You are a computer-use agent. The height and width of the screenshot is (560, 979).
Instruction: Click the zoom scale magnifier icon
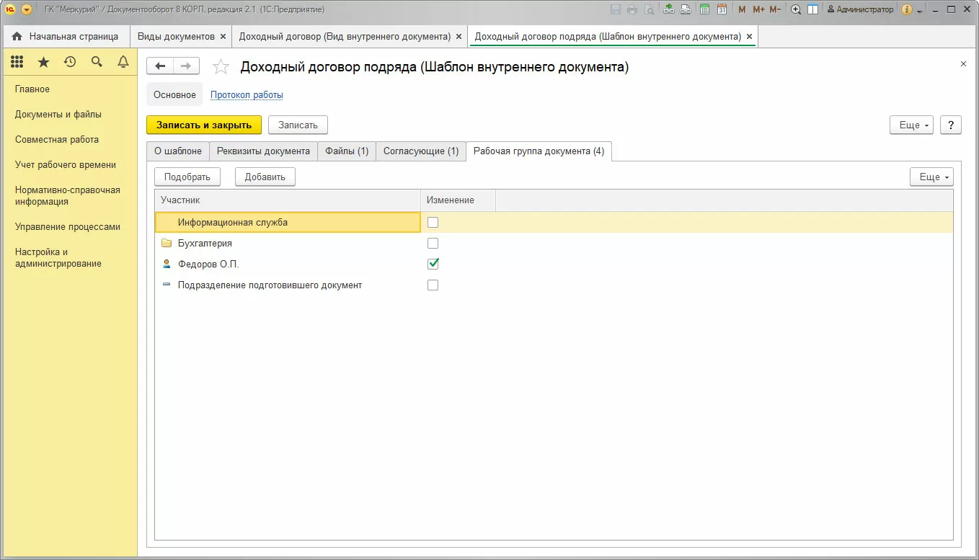(x=796, y=9)
